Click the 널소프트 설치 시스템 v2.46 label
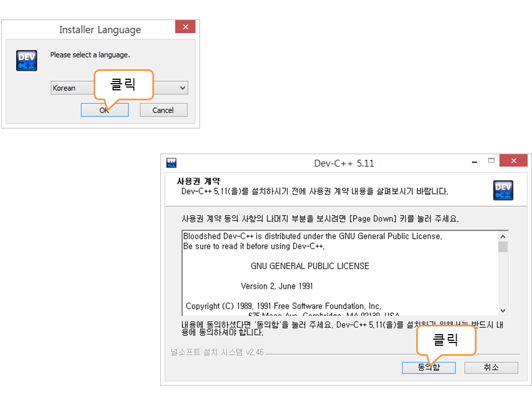Screen dimensions: 532x399 217,352
